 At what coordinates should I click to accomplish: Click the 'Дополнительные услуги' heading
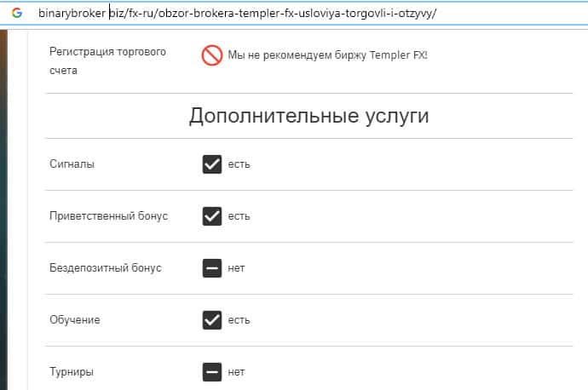308,116
